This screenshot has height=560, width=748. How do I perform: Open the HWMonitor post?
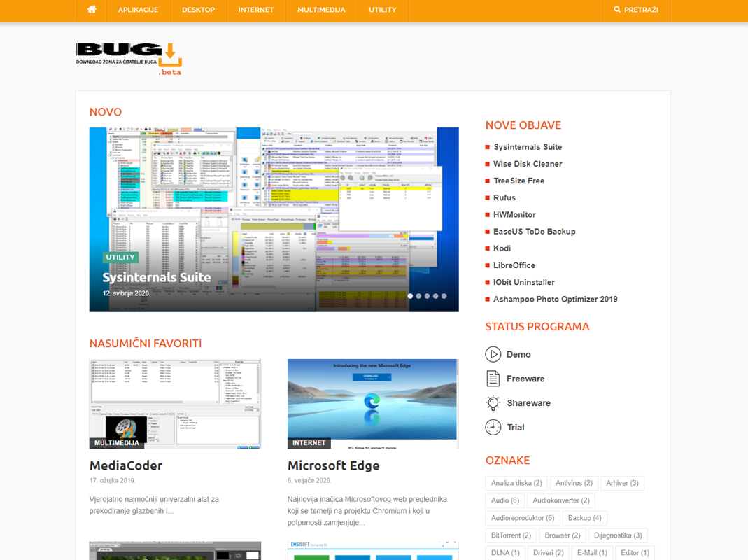coord(514,214)
